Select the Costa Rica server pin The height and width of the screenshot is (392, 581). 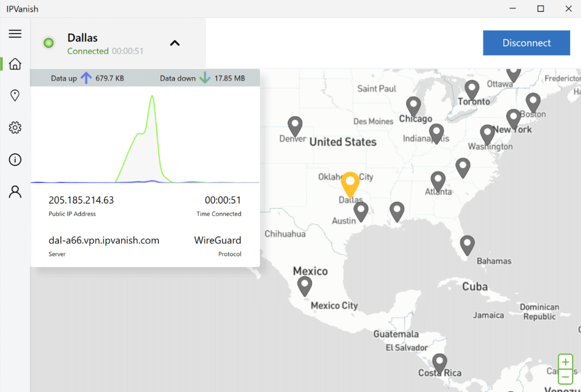[440, 364]
